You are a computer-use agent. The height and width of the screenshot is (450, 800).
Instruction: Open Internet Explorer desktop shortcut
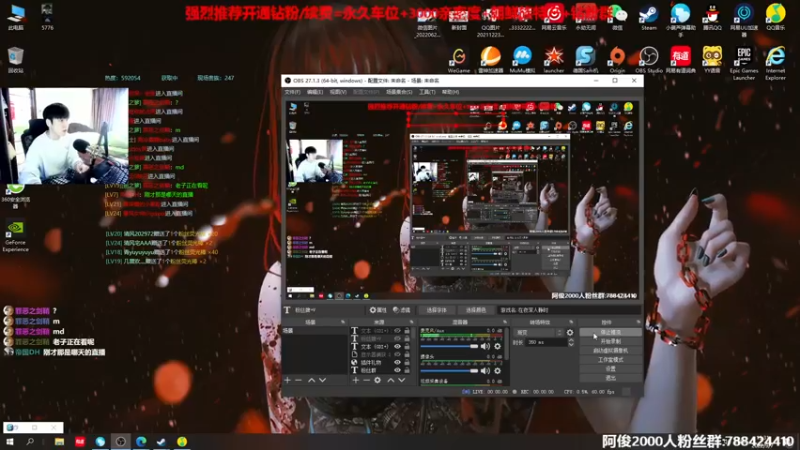775,63
